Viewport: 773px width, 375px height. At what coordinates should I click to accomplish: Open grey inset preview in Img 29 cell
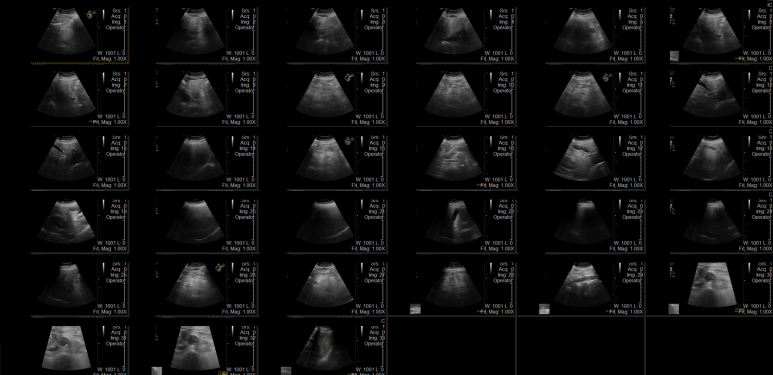(544, 309)
